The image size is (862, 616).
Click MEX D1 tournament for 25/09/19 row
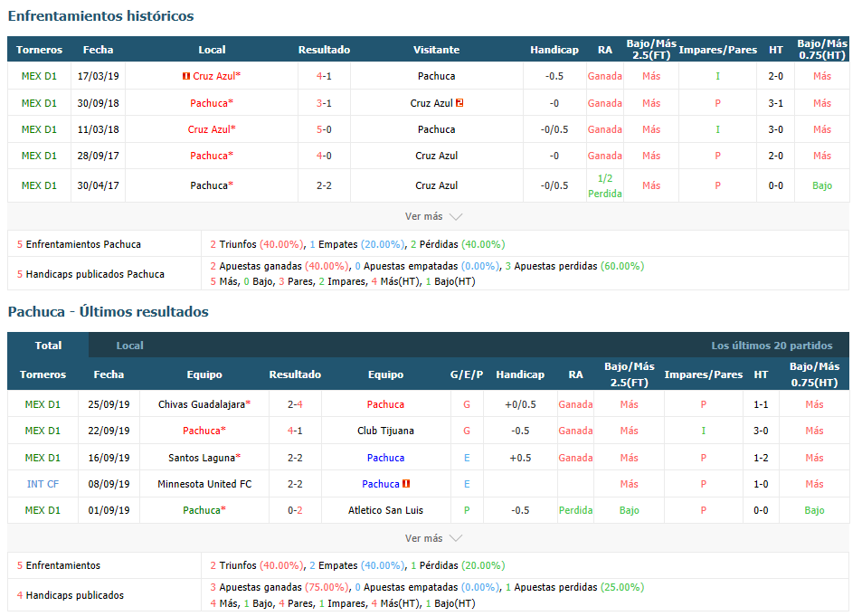[43, 404]
